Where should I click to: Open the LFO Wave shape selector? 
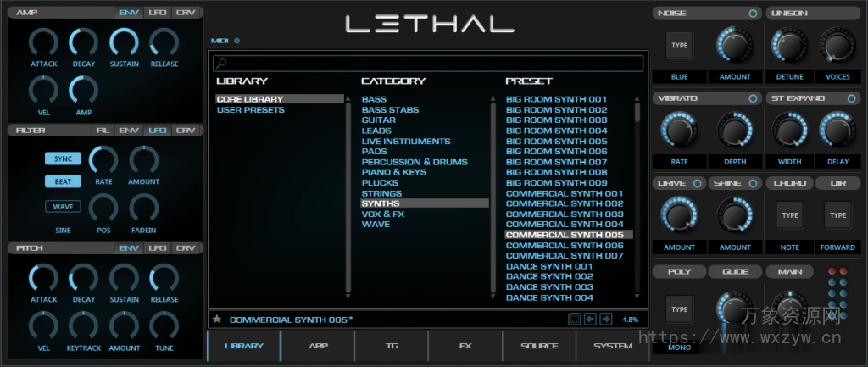click(63, 207)
